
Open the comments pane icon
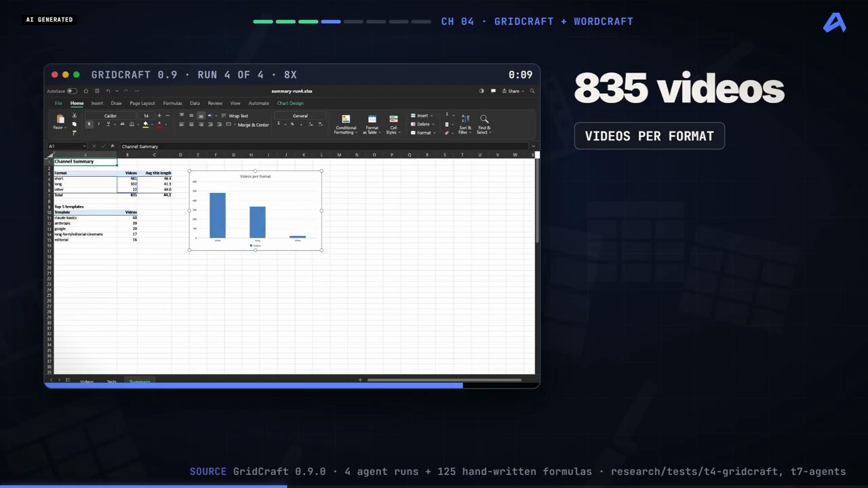[x=494, y=91]
